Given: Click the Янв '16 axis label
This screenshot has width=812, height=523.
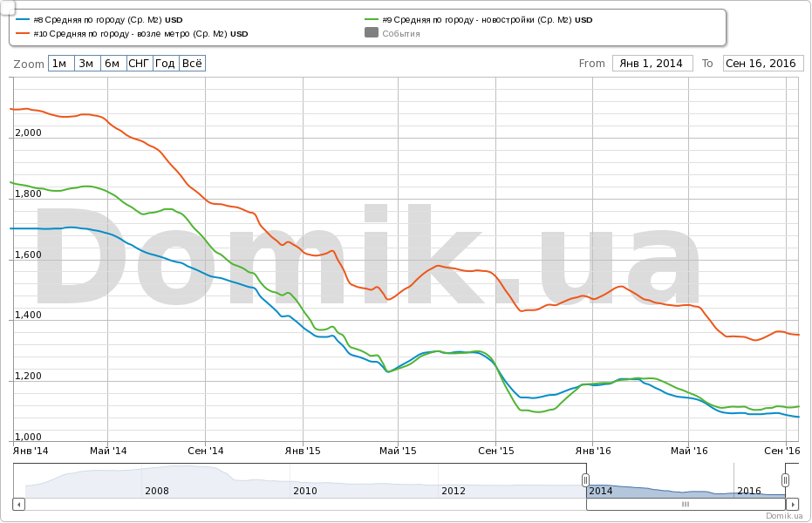Looking at the screenshot, I should [593, 451].
